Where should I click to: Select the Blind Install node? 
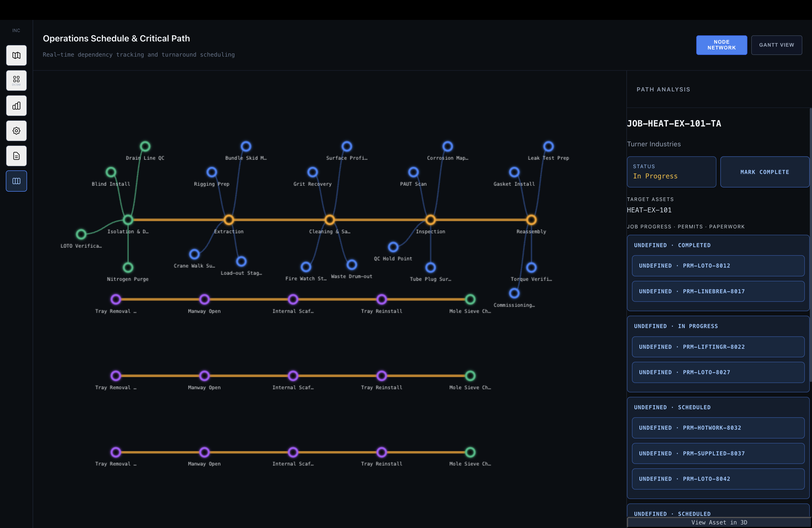(x=111, y=172)
